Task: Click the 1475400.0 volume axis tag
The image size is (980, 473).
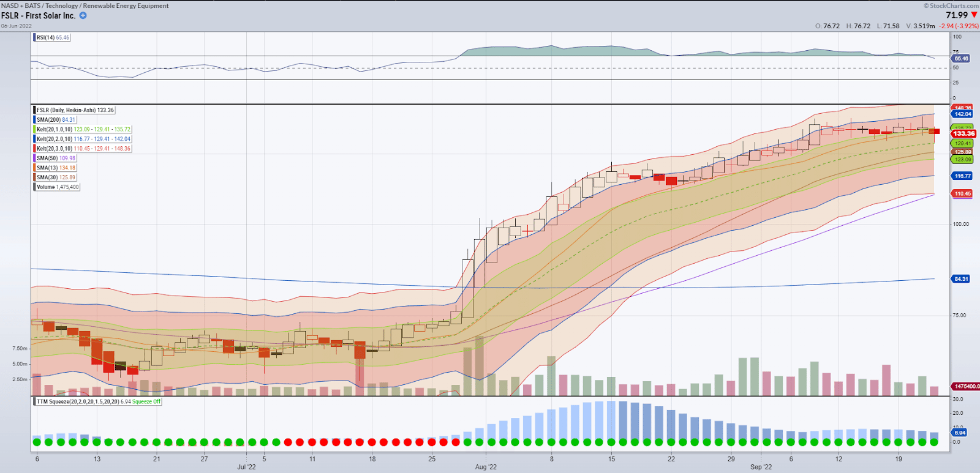Action: coord(966,386)
